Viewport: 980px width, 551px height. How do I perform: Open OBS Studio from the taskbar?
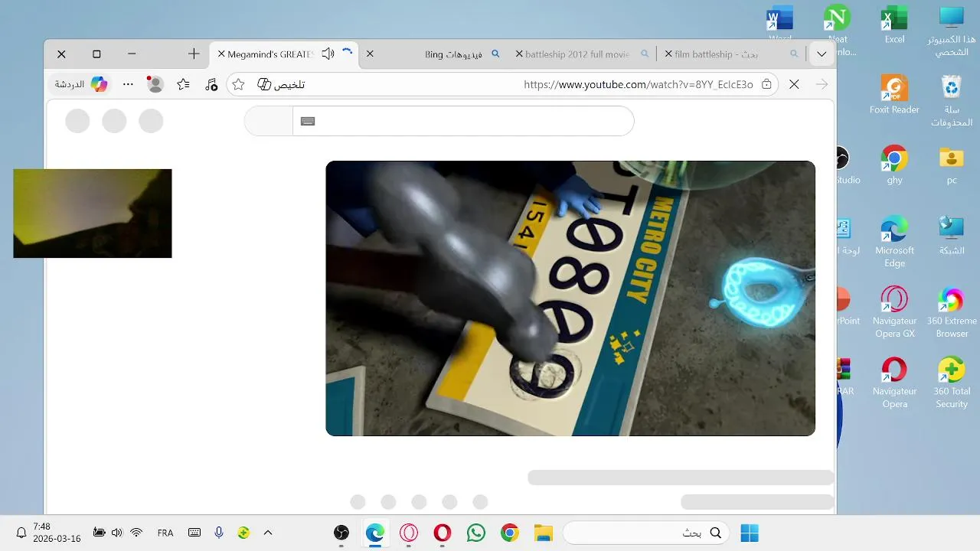point(341,533)
